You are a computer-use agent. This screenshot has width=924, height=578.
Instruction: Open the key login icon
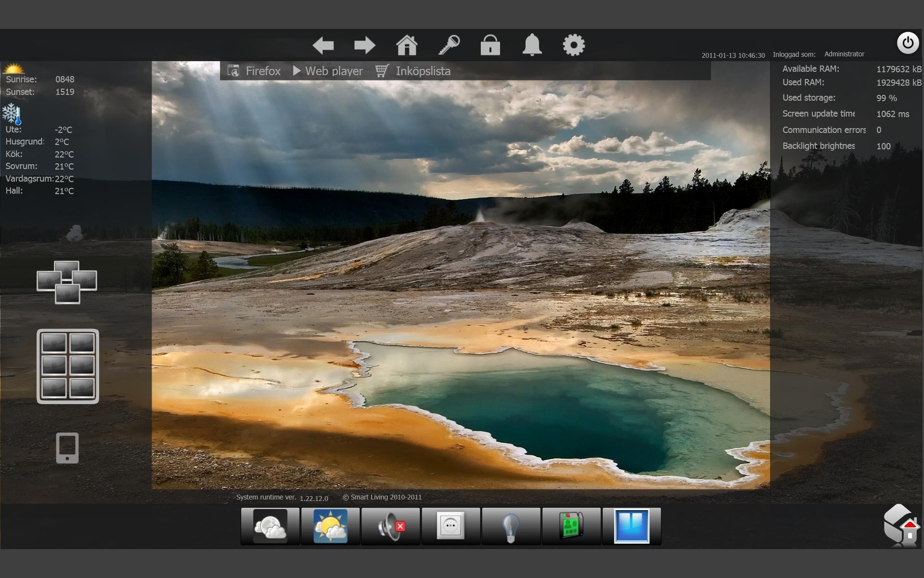tap(449, 45)
